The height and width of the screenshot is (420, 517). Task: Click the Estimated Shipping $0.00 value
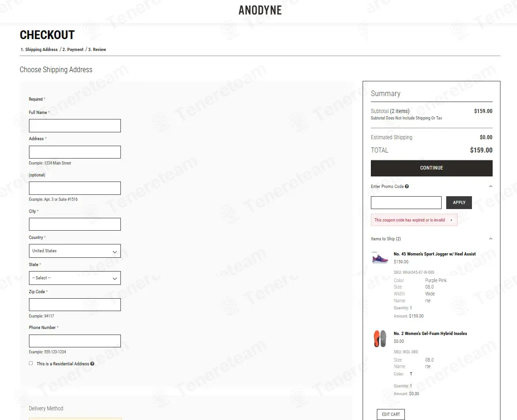tap(486, 137)
